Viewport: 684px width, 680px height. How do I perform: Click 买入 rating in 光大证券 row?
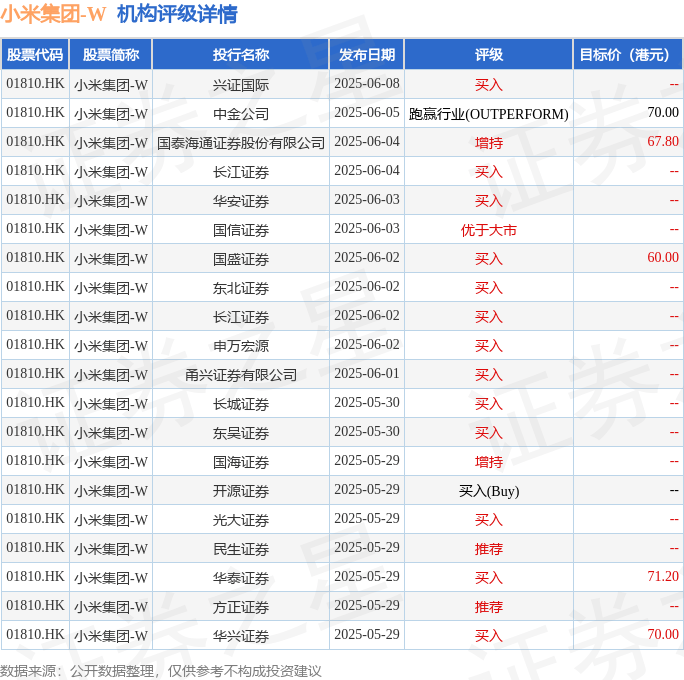[x=489, y=520]
